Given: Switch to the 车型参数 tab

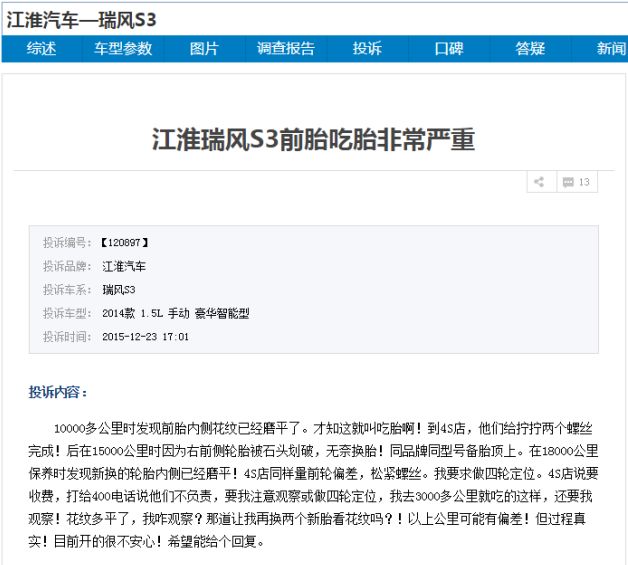Looking at the screenshot, I should click(123, 49).
